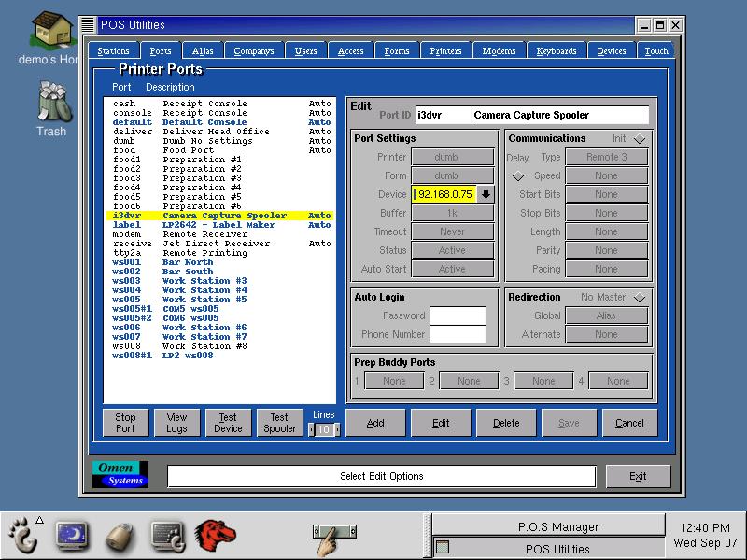Select the 'tty2a Remote Printing' row
This screenshot has height=560, width=747.
(x=221, y=253)
